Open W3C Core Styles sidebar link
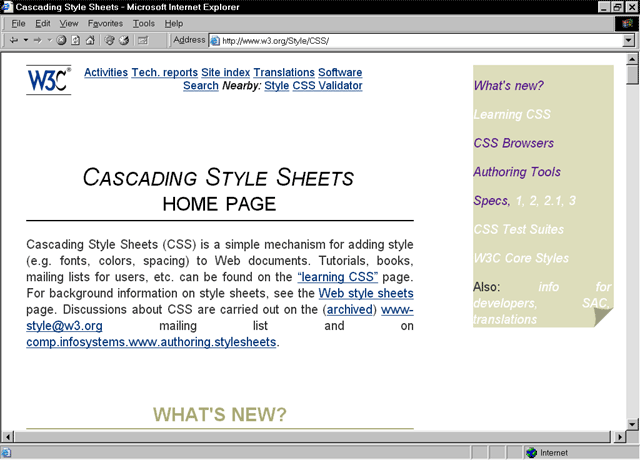Screen dimensions: 640x460 click(521, 258)
